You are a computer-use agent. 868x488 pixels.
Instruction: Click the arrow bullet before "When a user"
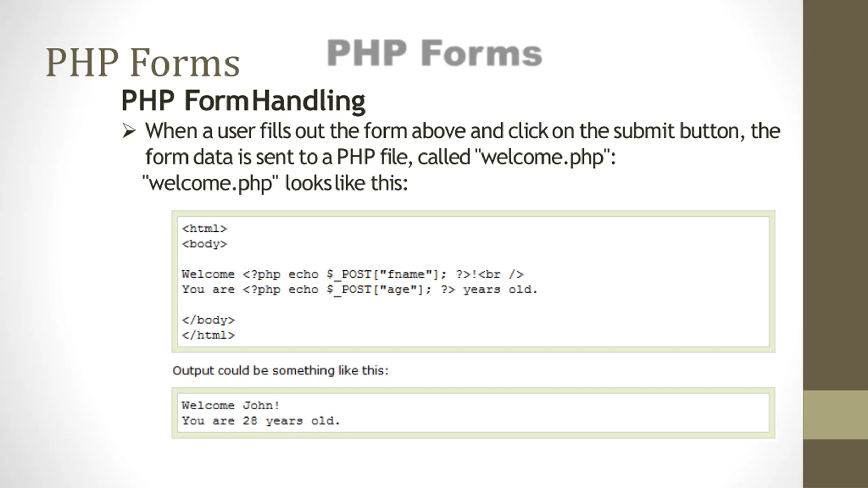click(x=129, y=131)
